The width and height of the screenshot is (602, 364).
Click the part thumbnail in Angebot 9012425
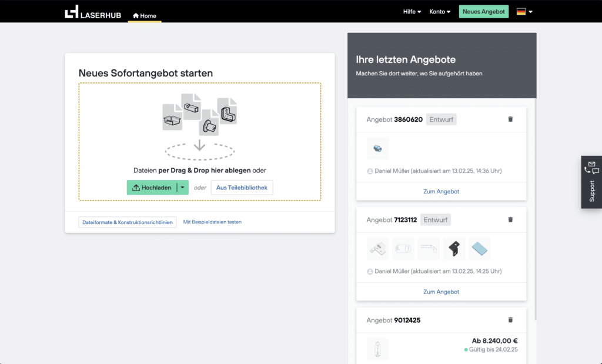[x=377, y=349]
